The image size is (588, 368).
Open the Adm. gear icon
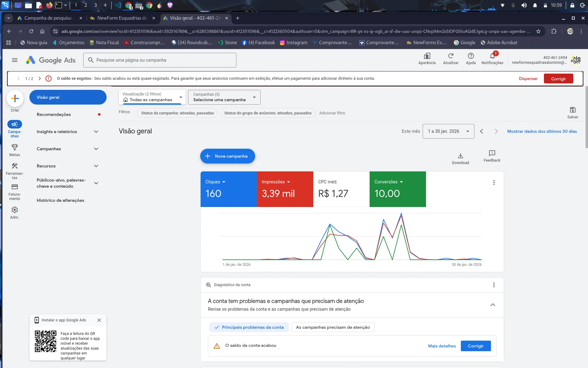click(x=14, y=210)
